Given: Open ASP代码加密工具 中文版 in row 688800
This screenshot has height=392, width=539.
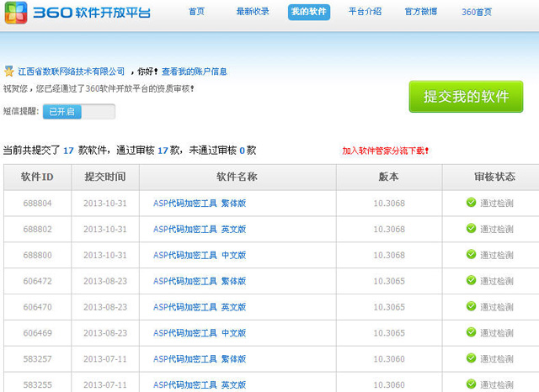Looking at the screenshot, I should (200, 255).
